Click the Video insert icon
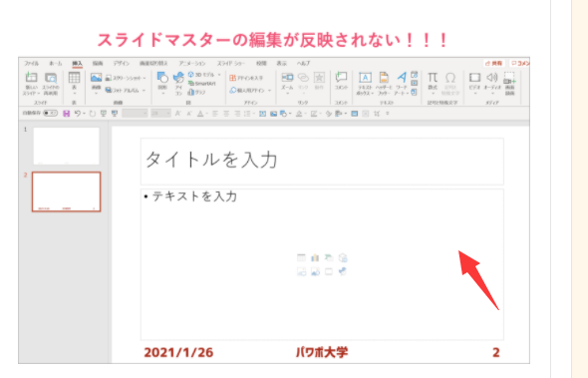The image size is (588, 378). click(474, 78)
